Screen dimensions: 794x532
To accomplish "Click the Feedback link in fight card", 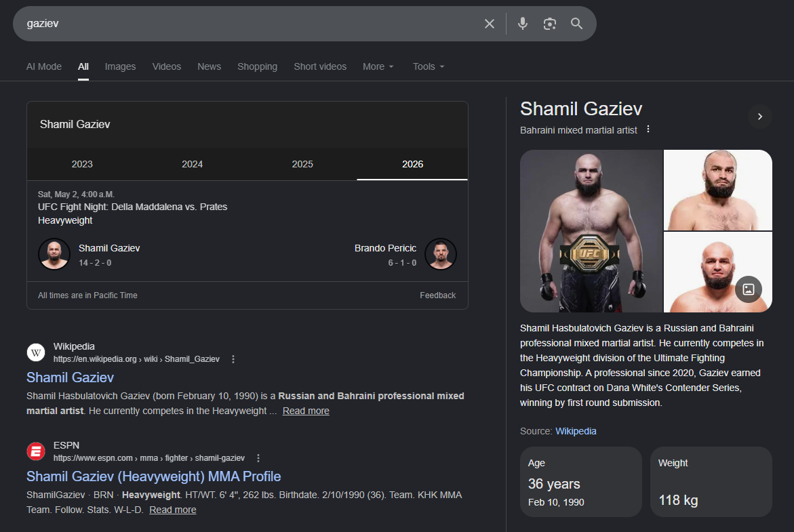I will click(437, 295).
